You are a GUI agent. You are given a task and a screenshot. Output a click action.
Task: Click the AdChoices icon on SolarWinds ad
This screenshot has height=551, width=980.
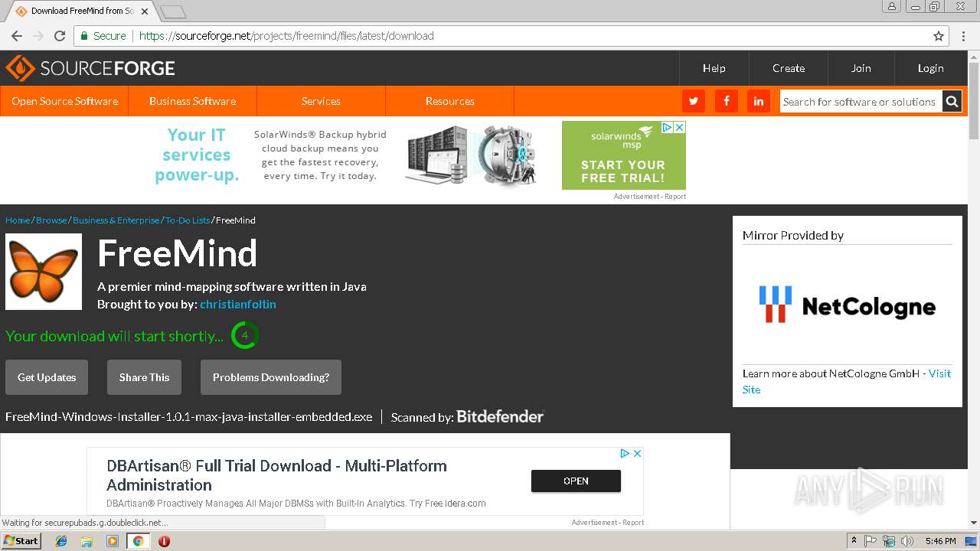(668, 127)
